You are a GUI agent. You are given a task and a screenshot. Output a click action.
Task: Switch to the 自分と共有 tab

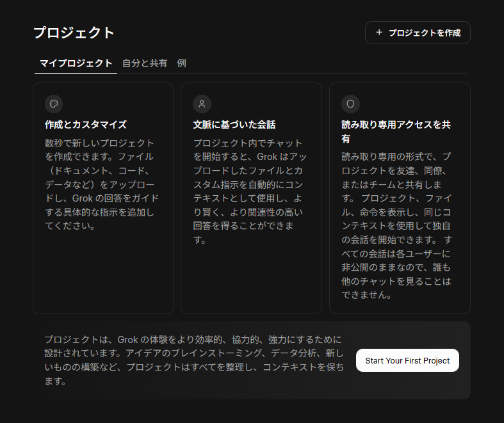click(x=145, y=63)
